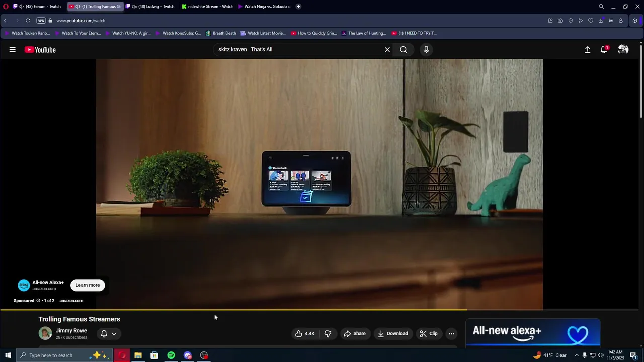Open Watch KonoSuba bookmark
The image size is (644, 362).
(x=178, y=33)
